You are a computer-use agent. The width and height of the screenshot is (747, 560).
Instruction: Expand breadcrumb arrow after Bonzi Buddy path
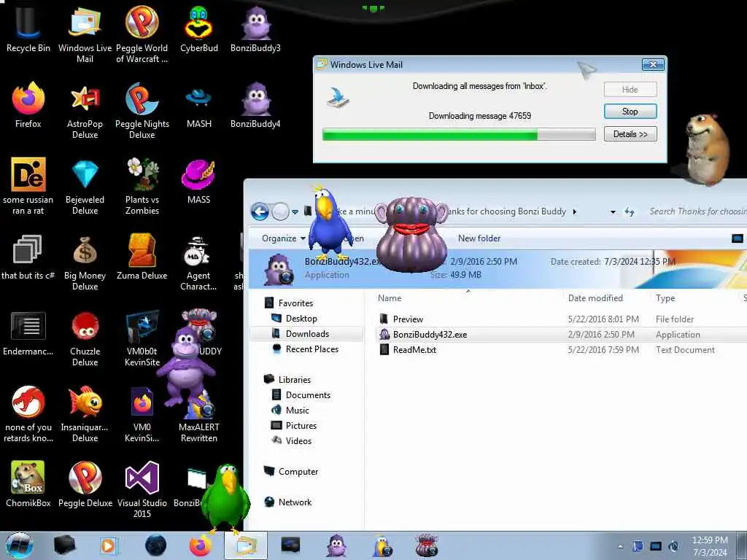[575, 211]
